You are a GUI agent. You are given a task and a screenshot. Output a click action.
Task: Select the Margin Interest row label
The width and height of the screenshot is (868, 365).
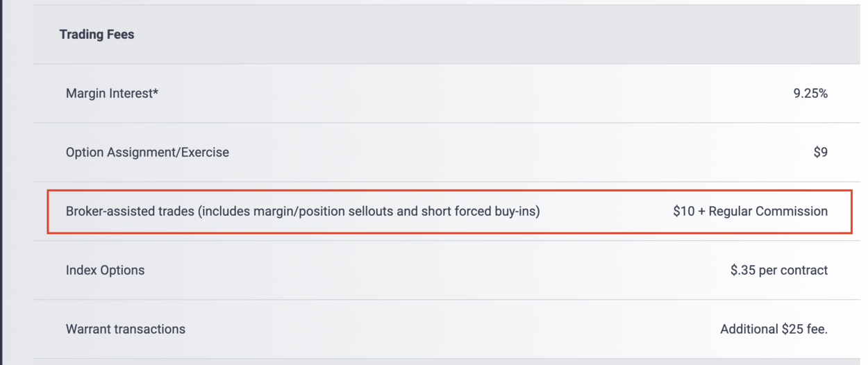pyautogui.click(x=110, y=94)
